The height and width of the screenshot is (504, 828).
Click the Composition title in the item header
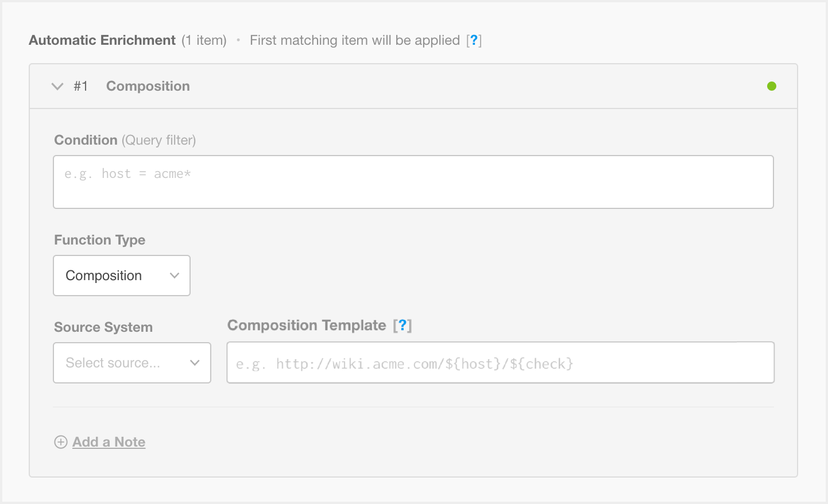pos(148,86)
